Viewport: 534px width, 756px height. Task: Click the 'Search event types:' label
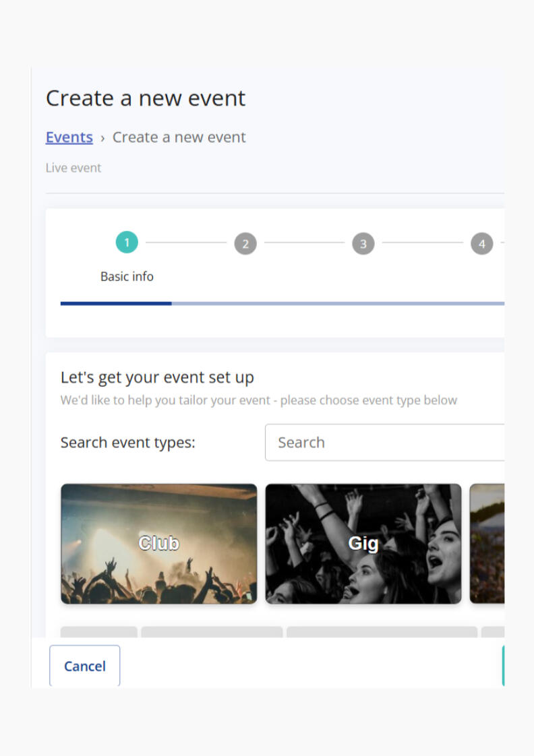tap(128, 443)
